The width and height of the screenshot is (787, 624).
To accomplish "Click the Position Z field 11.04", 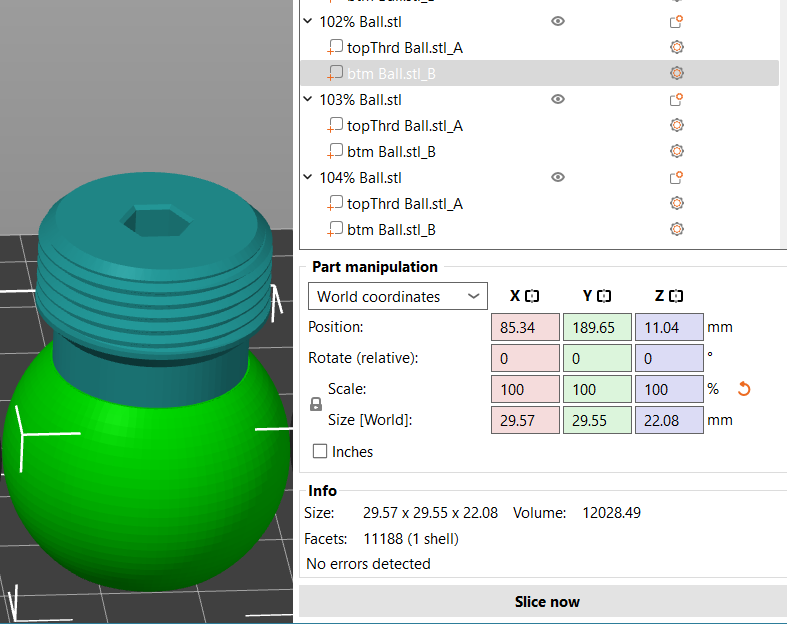I will (x=669, y=327).
